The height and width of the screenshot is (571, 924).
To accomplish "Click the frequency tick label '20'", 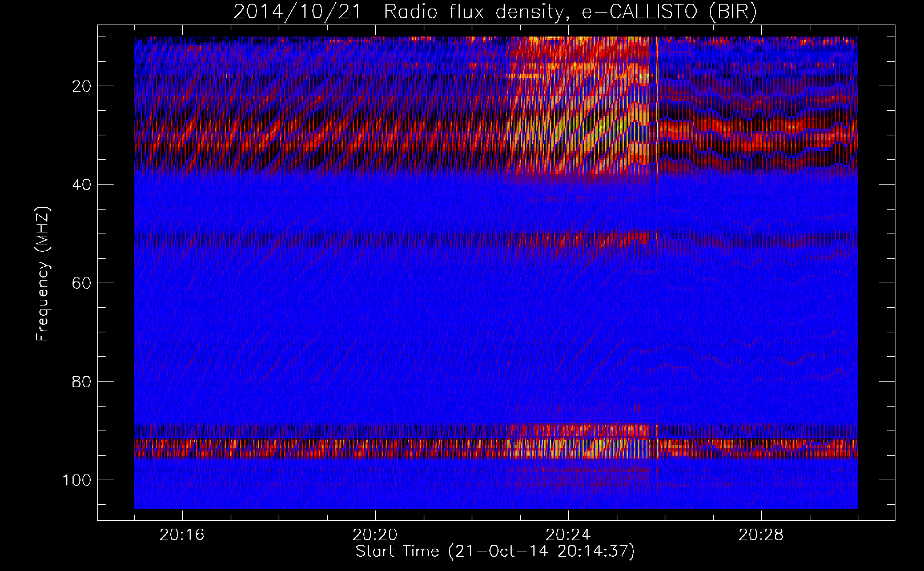I will click(x=82, y=86).
